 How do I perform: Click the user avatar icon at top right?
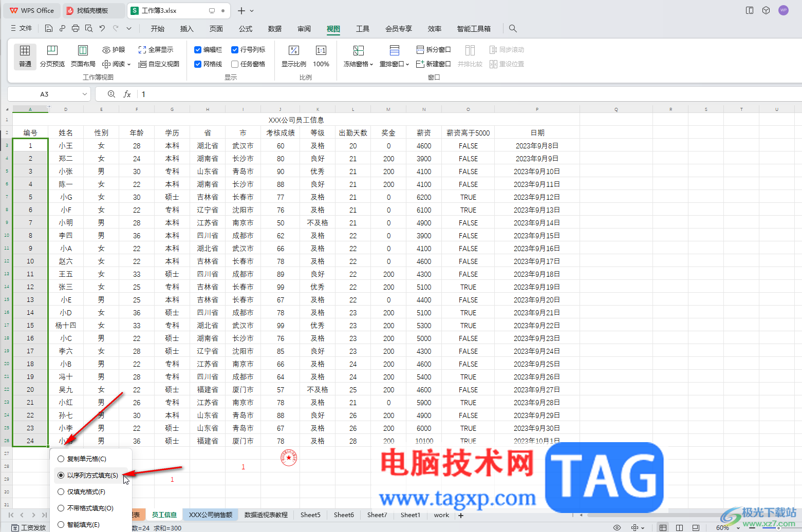coord(784,10)
